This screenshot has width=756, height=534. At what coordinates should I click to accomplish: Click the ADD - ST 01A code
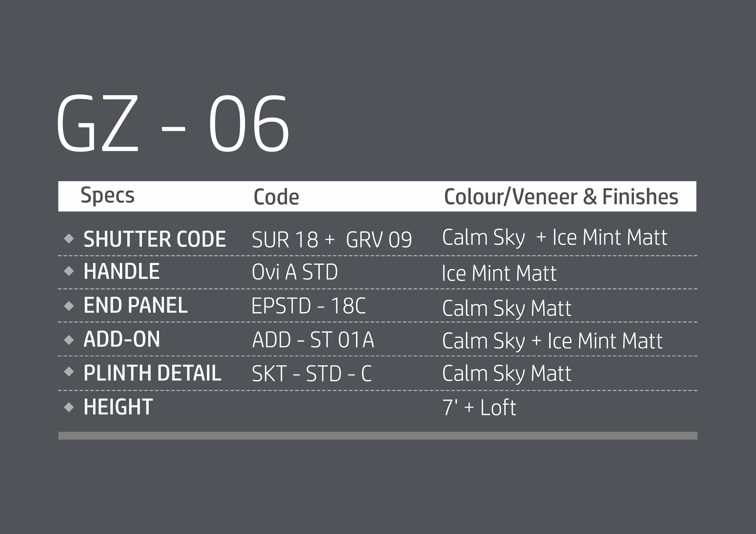point(313,340)
